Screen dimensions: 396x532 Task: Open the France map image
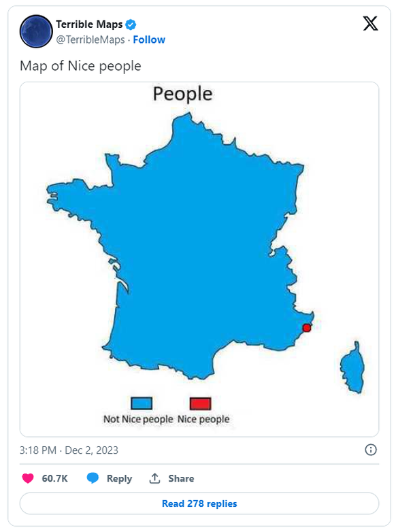[199, 259]
